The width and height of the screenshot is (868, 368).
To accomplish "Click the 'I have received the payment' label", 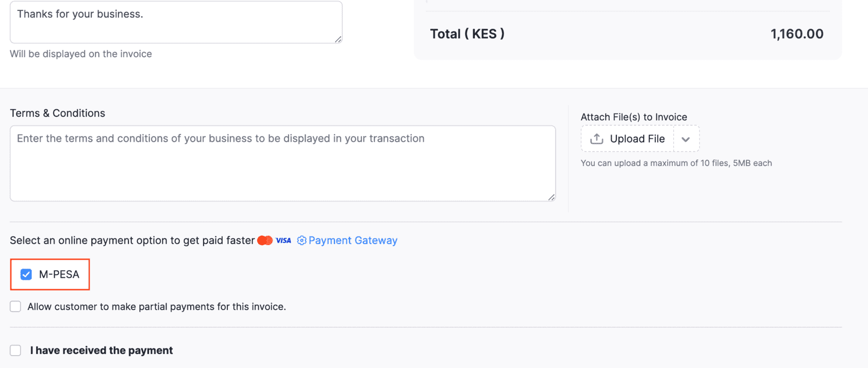I will pyautogui.click(x=102, y=350).
